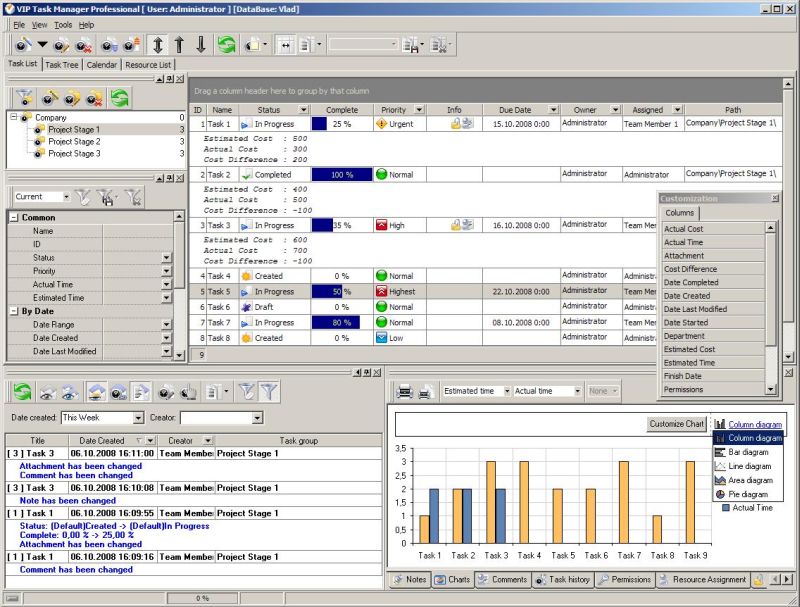800x607 pixels.
Task: Select the Create New Task icon
Action: 22,44
